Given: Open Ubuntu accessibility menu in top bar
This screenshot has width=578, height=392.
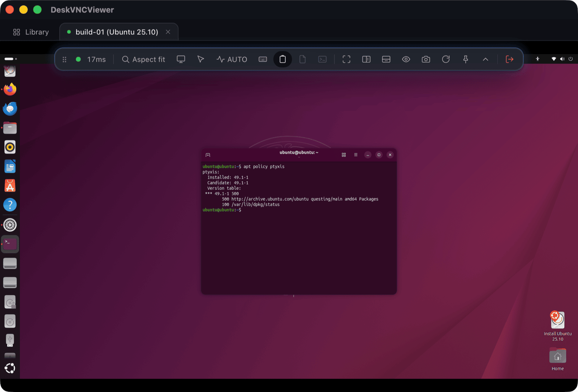Looking at the screenshot, I should point(538,59).
